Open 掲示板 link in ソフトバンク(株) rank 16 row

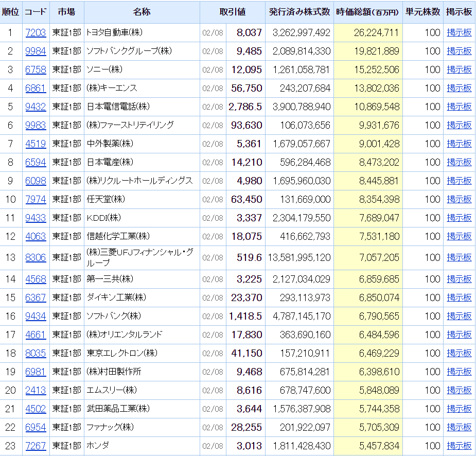459,316
